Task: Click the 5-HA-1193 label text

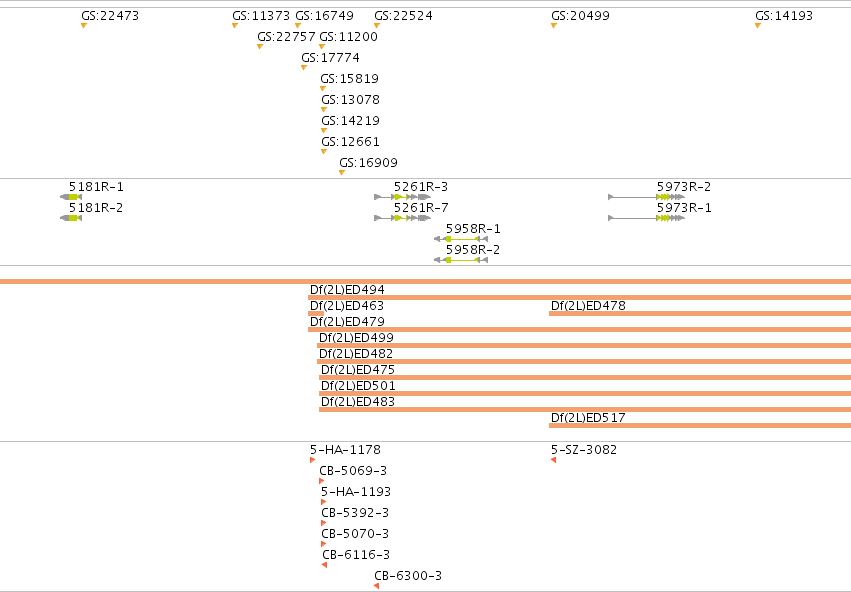Action: (x=356, y=492)
